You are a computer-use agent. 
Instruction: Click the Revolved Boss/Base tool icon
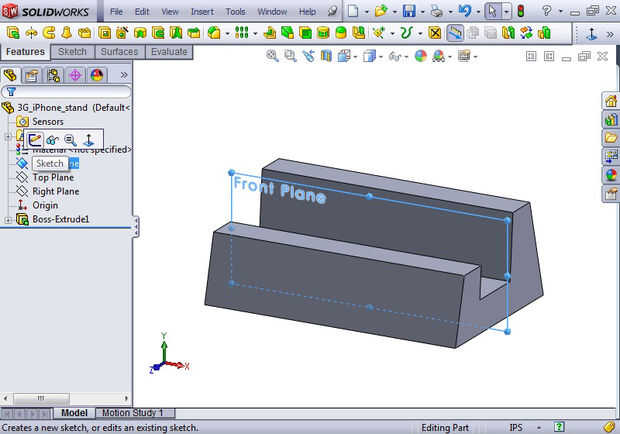pyautogui.click(x=31, y=32)
